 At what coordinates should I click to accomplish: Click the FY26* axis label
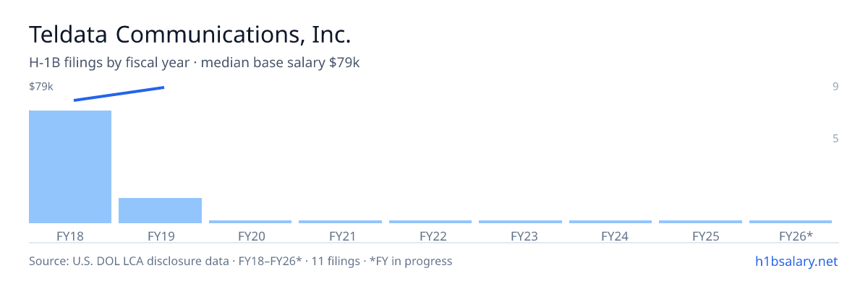click(796, 236)
